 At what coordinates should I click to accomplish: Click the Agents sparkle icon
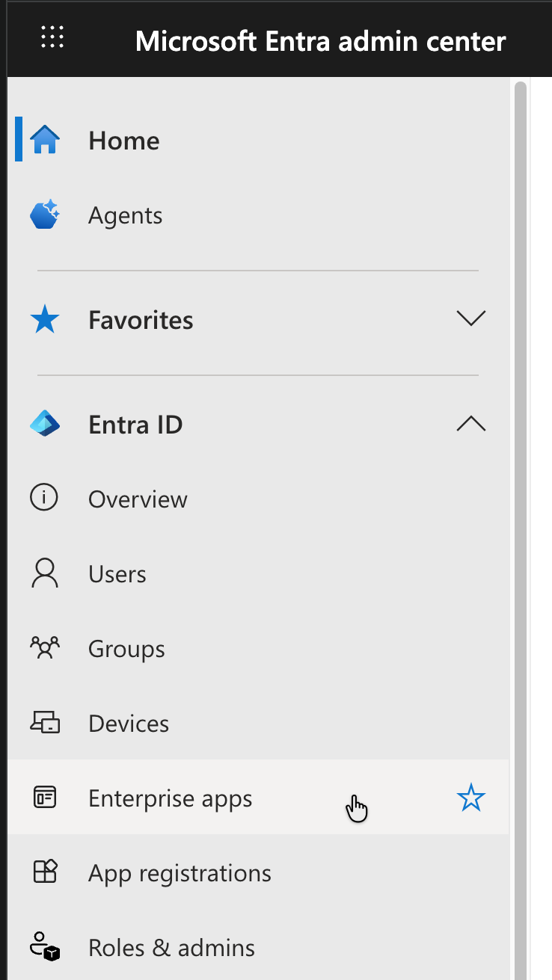pos(45,215)
